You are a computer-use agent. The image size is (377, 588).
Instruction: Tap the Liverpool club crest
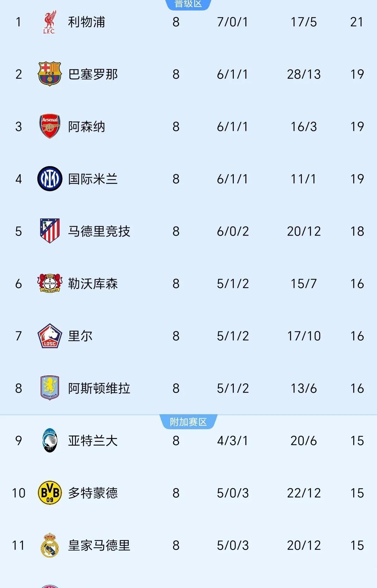50,22
